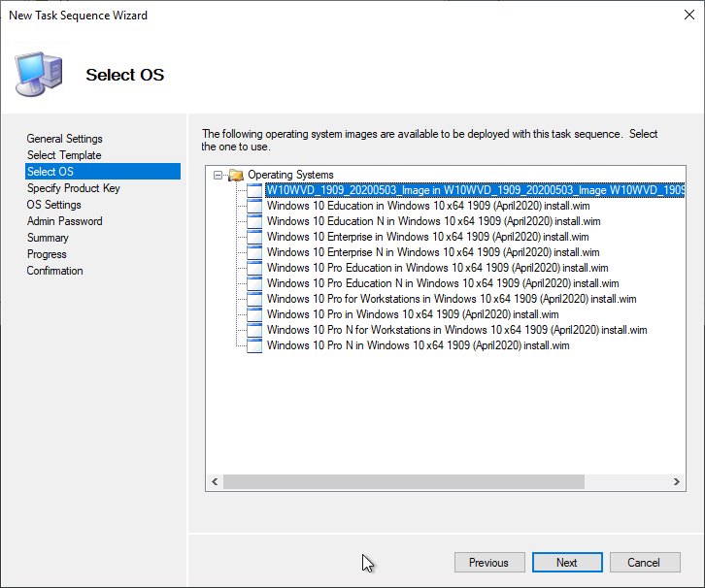
Task: Go to Admin Password step
Action: [64, 221]
